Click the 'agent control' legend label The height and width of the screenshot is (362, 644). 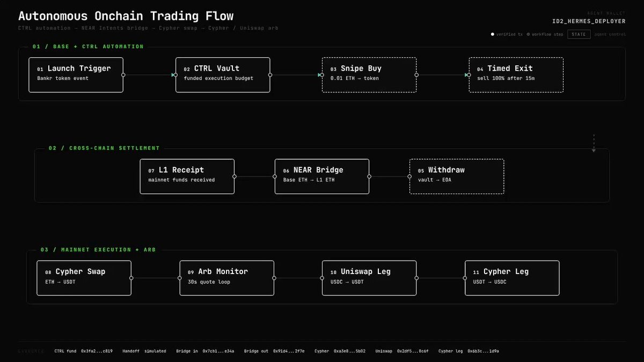coord(610,34)
